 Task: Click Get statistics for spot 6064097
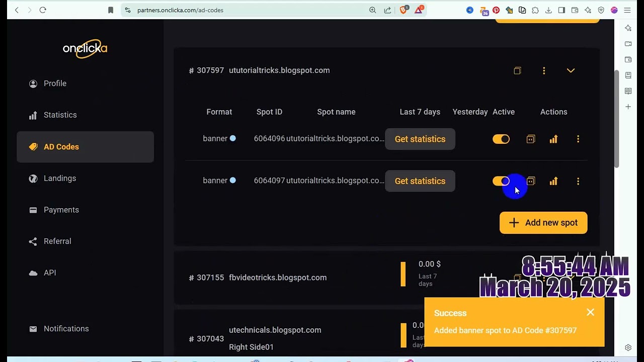[x=420, y=181]
